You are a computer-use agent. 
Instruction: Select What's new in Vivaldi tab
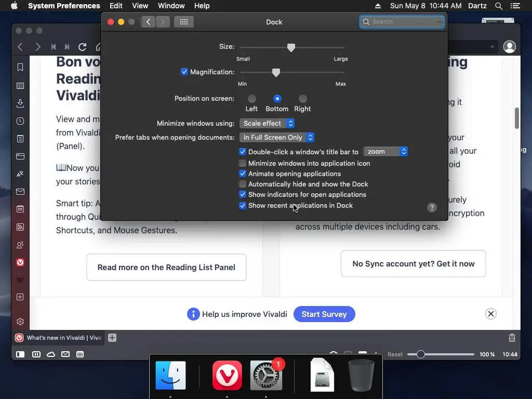click(59, 338)
